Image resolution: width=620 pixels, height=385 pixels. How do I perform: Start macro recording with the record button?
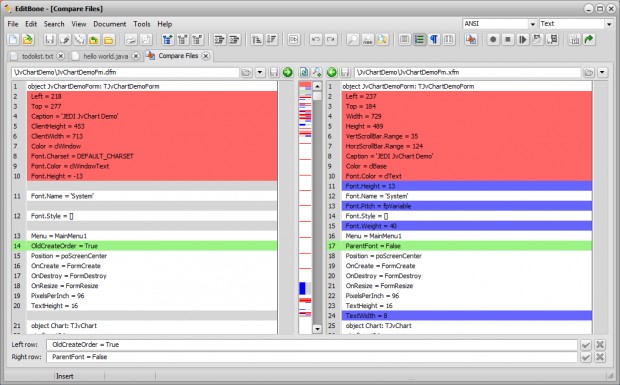(493, 40)
